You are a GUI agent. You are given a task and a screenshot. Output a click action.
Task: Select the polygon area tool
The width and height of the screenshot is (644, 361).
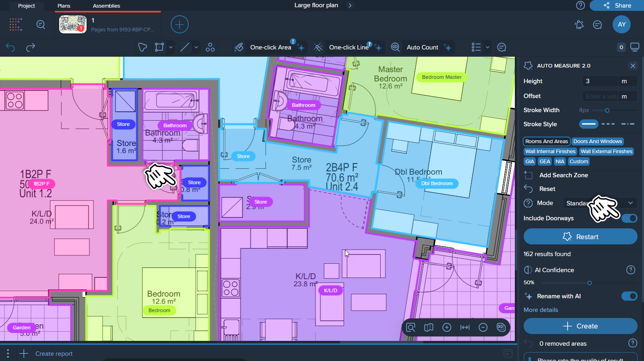coord(142,47)
